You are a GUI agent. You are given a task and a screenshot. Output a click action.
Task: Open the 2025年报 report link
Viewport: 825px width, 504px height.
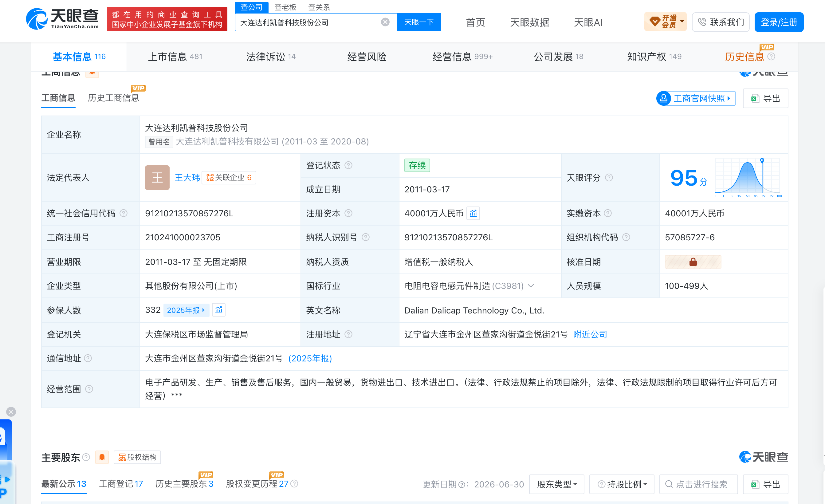click(186, 310)
